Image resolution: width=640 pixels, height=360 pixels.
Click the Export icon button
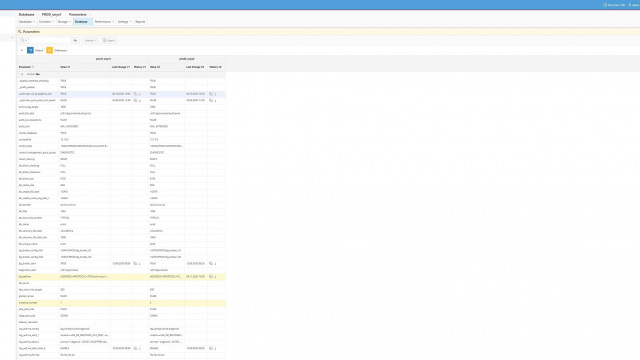(x=109, y=40)
